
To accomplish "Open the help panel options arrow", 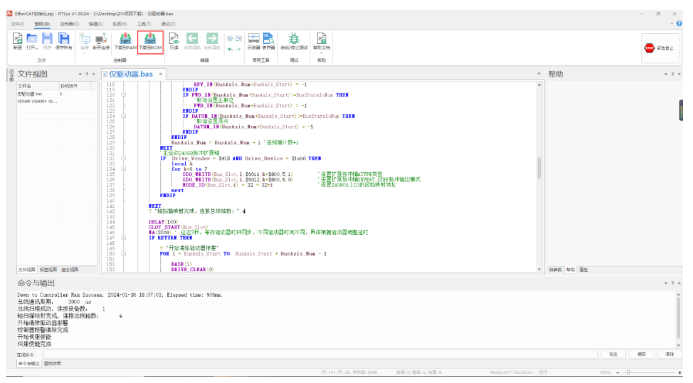I will point(666,74).
